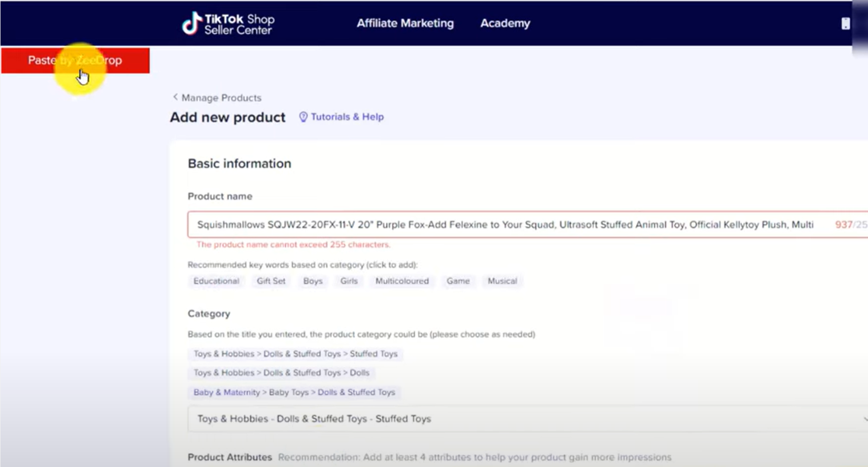Image resolution: width=868 pixels, height=467 pixels.
Task: Click the Paste by ZeeDrop button
Action: click(x=75, y=60)
